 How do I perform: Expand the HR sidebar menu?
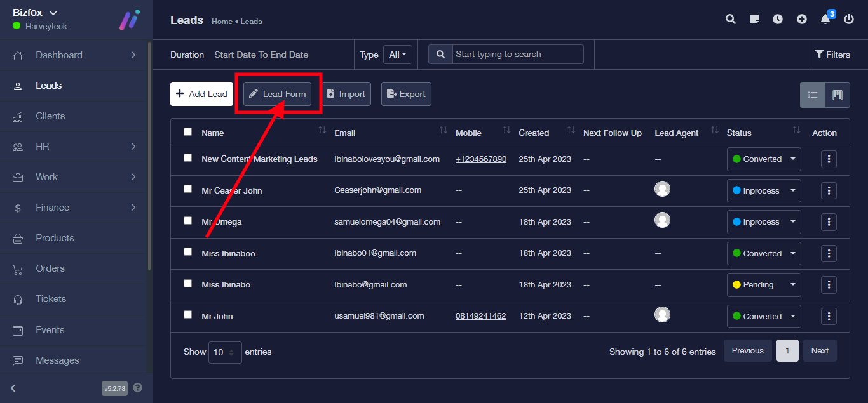click(75, 147)
